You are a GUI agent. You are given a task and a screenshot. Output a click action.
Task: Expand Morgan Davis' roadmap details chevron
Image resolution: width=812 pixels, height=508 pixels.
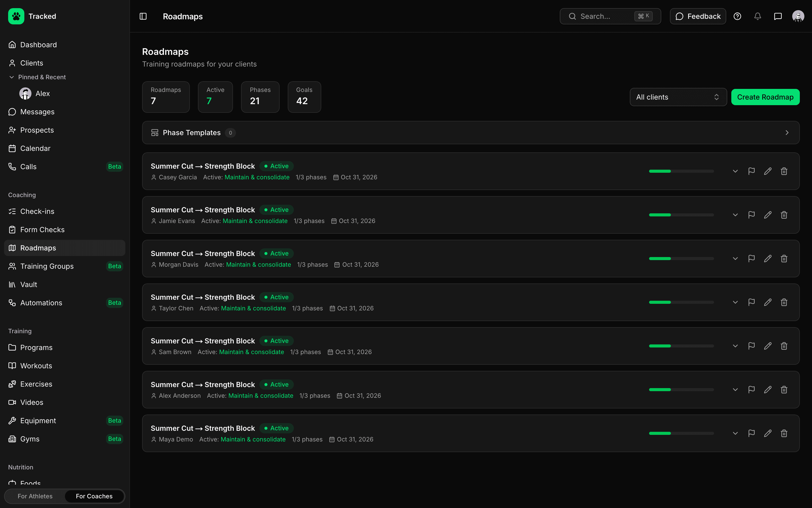point(735,259)
